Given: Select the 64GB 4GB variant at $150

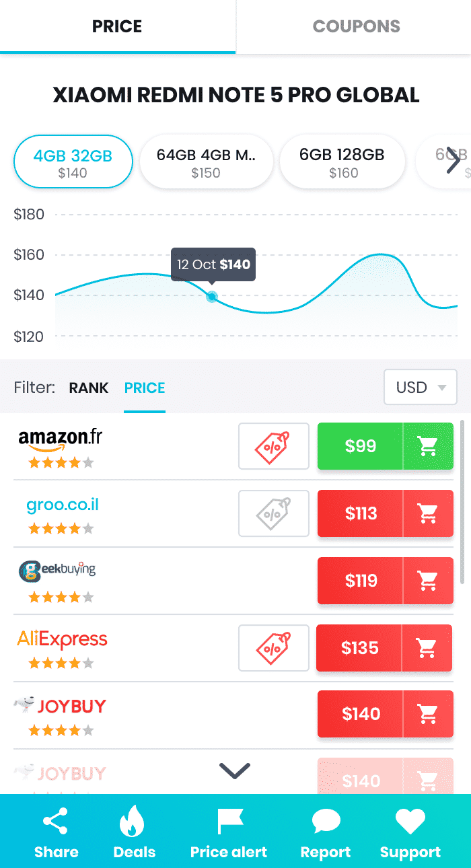Looking at the screenshot, I should tap(206, 162).
